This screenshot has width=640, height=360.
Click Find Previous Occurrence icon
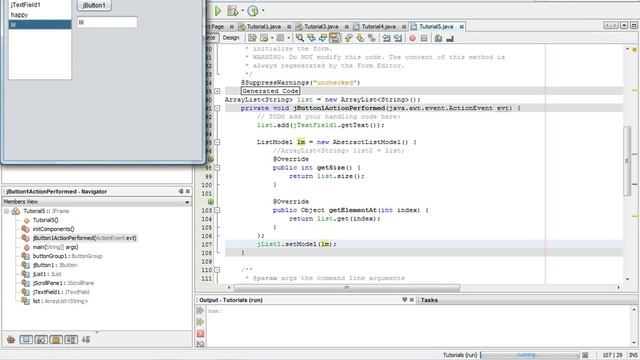coord(312,38)
